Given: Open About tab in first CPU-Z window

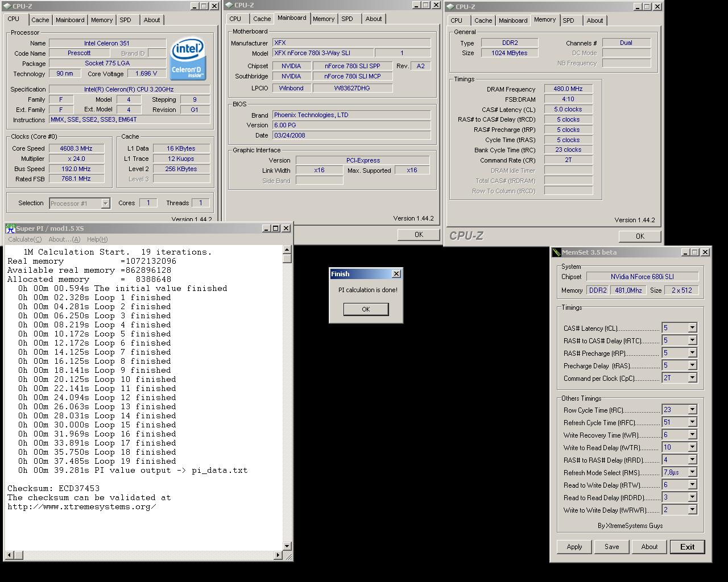Looking at the screenshot, I should (x=152, y=20).
